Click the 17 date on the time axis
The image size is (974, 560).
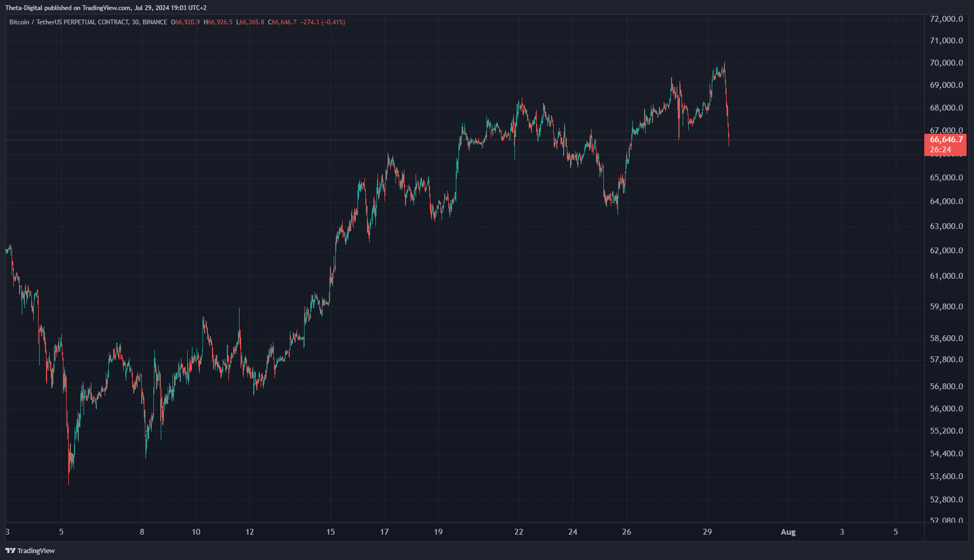coord(384,532)
